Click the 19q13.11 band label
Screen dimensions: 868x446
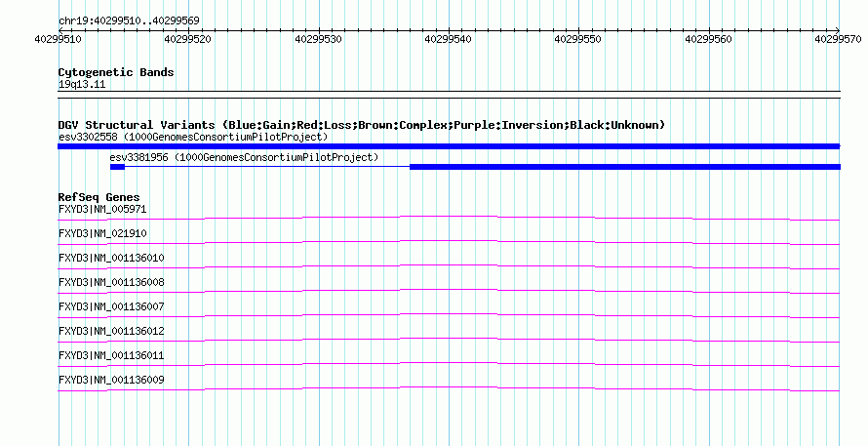click(82, 84)
